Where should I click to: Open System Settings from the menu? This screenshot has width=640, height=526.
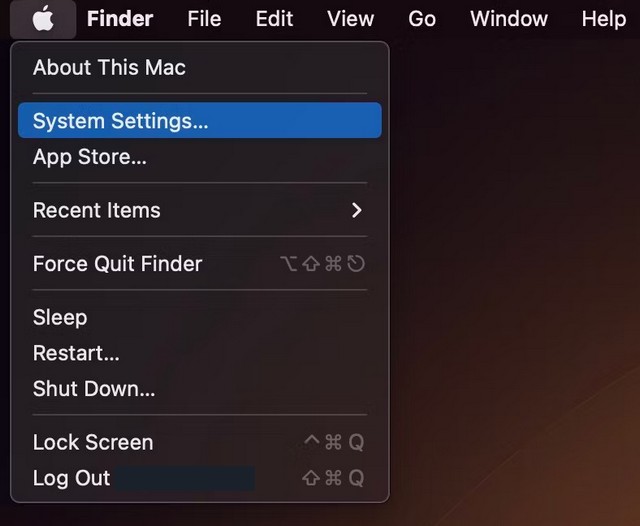120,121
